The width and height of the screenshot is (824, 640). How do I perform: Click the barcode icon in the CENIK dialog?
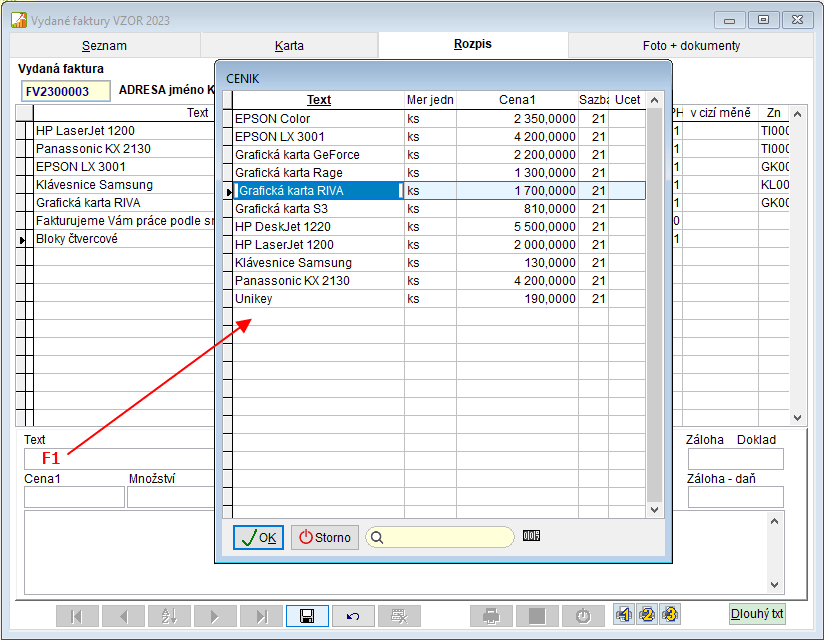531,536
